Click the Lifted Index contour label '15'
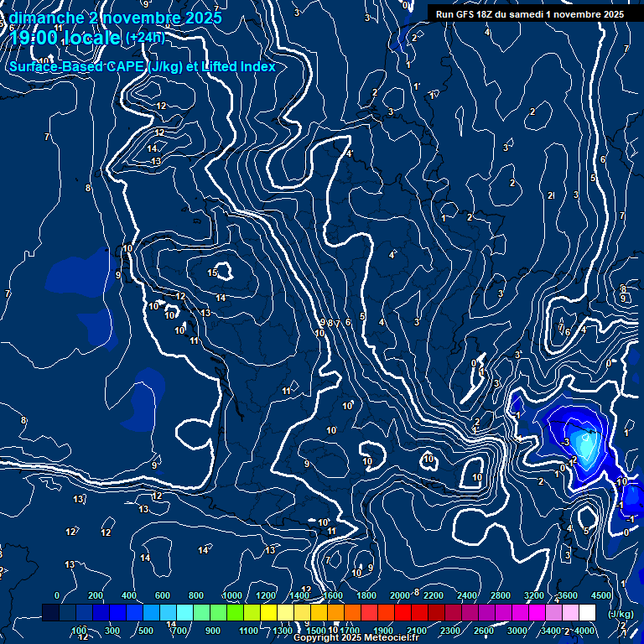Image resolution: width=644 pixels, height=644 pixels. [x=212, y=273]
